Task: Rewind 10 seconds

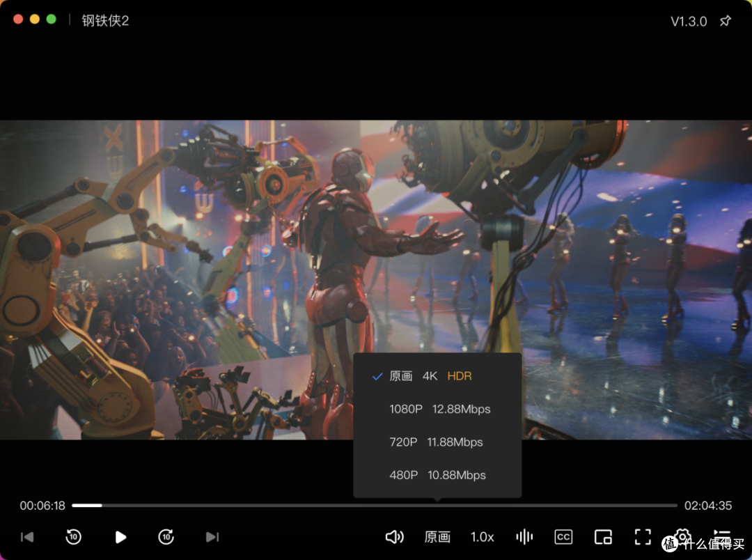Action: 73,536
